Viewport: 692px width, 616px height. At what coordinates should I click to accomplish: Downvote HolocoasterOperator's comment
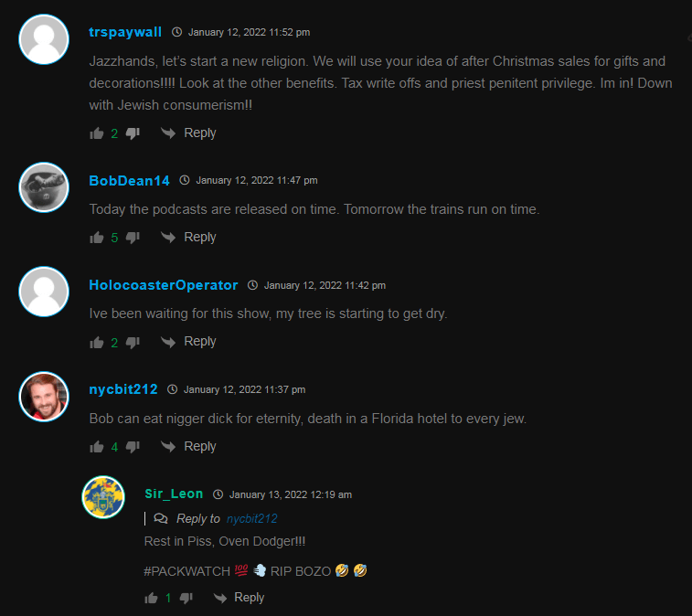133,342
